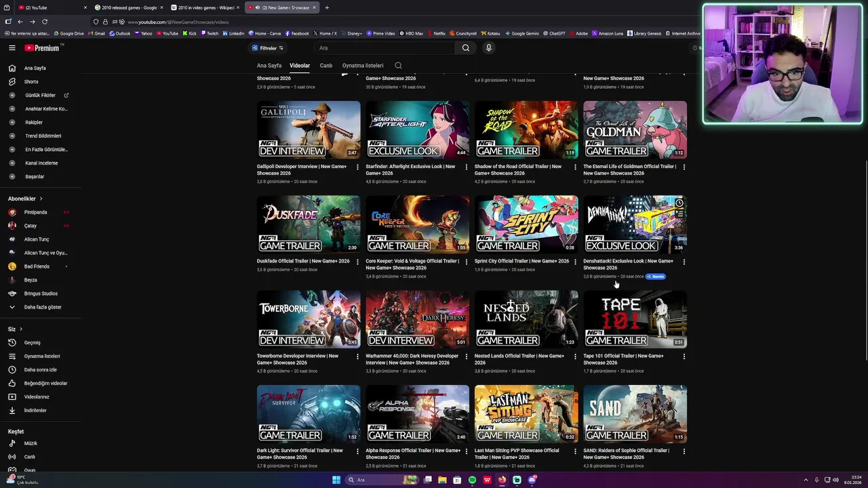Open the Oynatma listeleri channel tab
Image resolution: width=868 pixels, height=488 pixels.
[363, 66]
